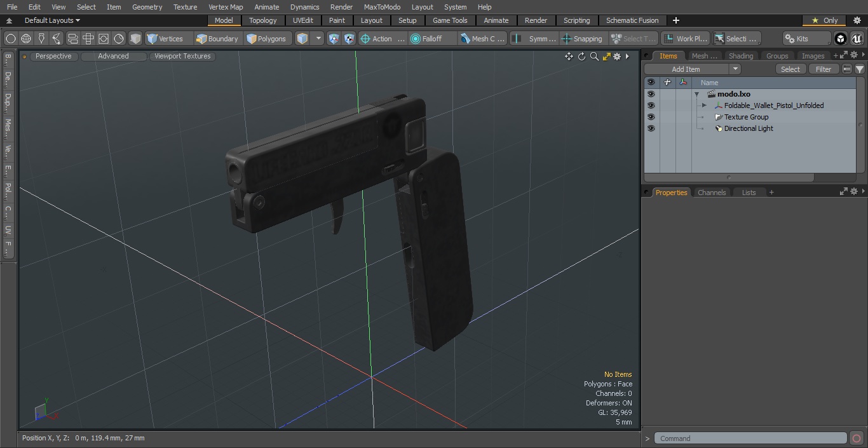This screenshot has width=868, height=448.
Task: Switch to the Schematic Fusion tab
Action: (x=632, y=20)
